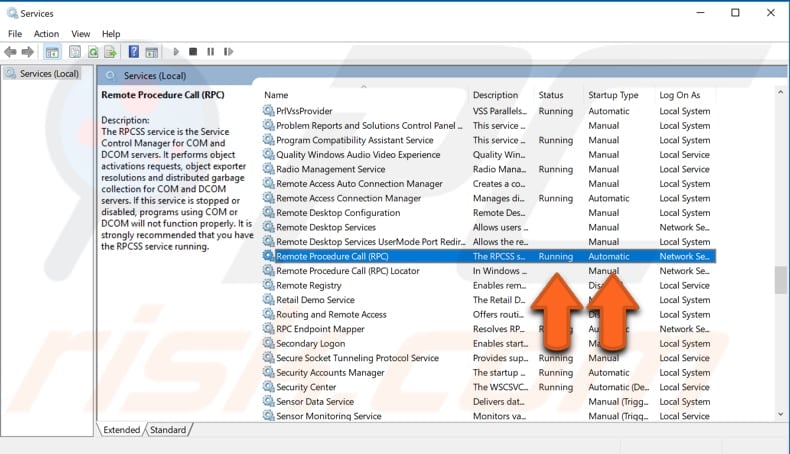
Task: Open the View menu
Action: [81, 34]
